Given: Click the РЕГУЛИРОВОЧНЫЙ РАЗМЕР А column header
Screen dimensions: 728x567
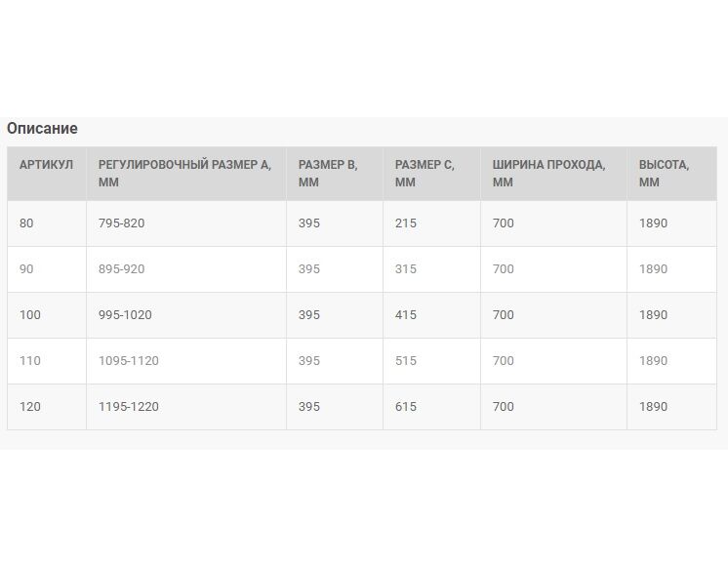Looking at the screenshot, I should 186,173.
